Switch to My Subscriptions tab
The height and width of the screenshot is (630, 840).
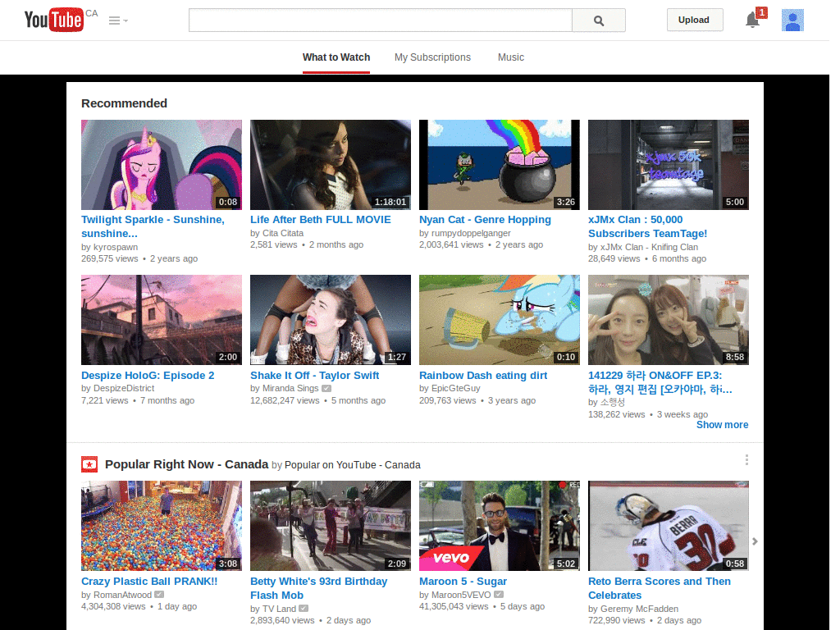pos(432,57)
